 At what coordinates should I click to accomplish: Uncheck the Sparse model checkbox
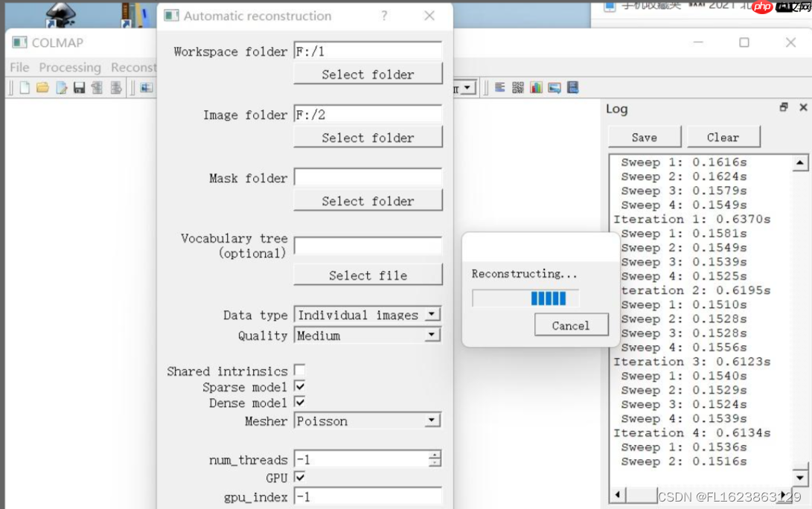[300, 386]
